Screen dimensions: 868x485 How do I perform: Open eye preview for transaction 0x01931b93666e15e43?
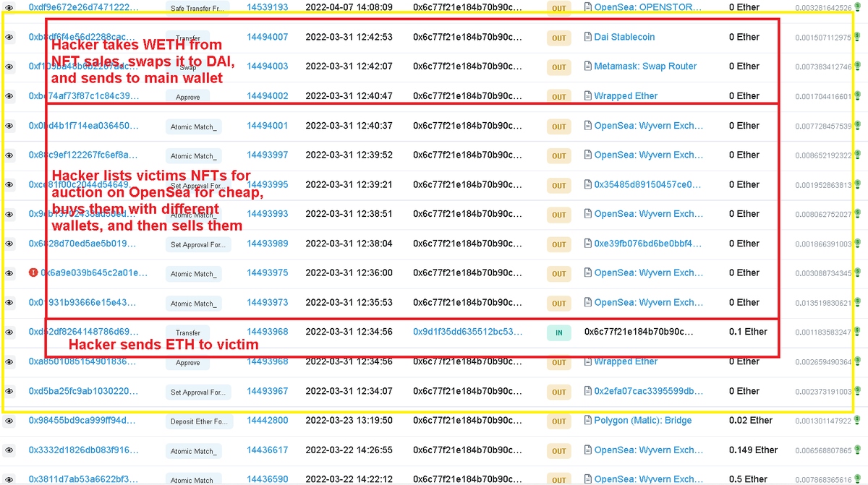(9, 303)
